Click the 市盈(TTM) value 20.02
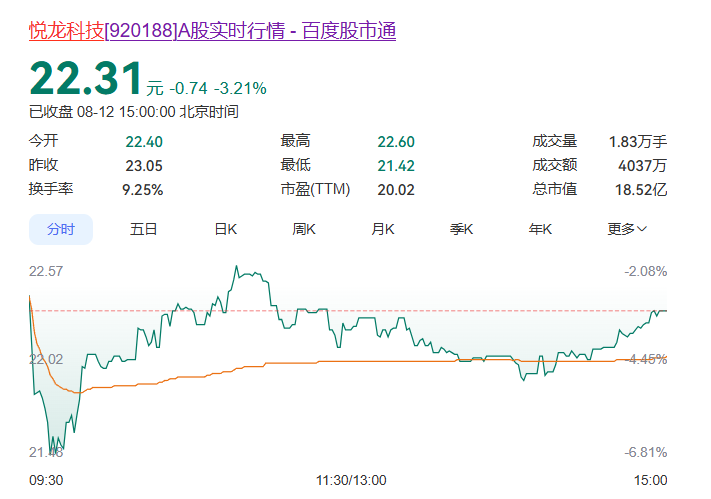711x499 pixels. click(x=396, y=190)
